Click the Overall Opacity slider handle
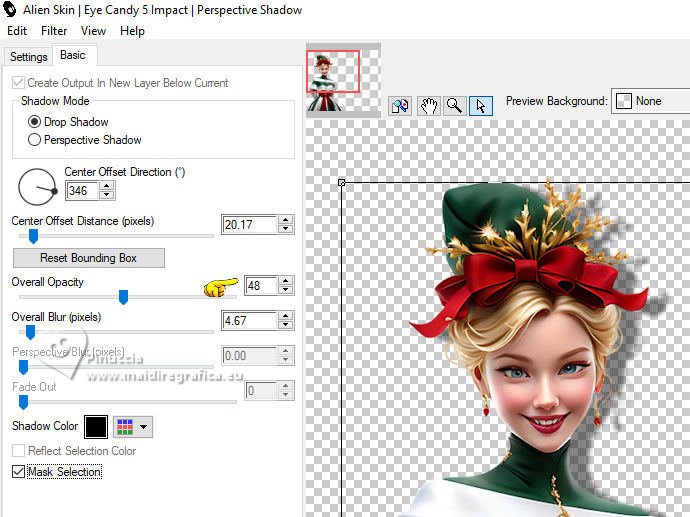 [124, 297]
